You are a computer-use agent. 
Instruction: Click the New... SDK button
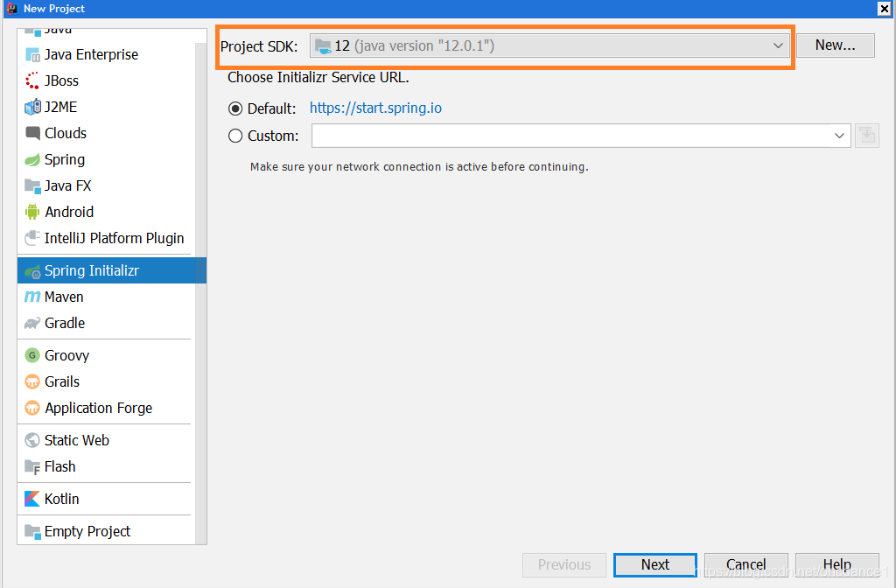(x=835, y=45)
